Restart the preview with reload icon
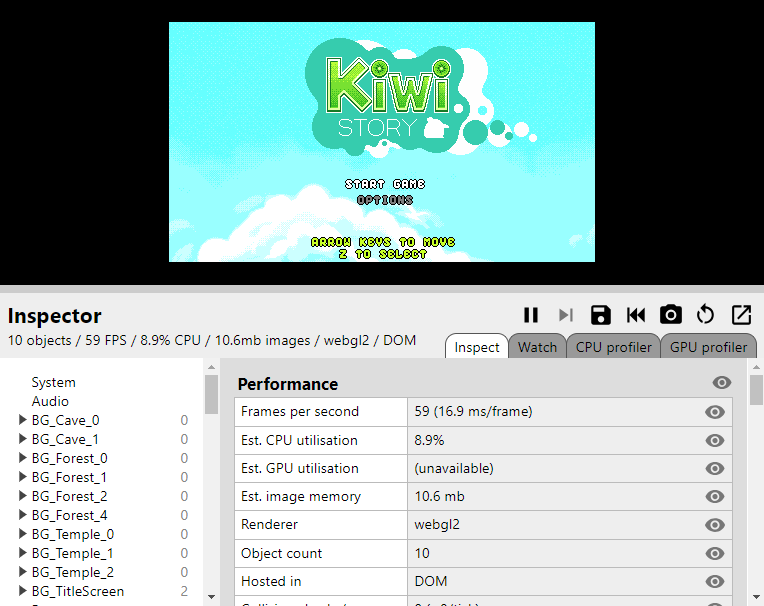This screenshot has height=606, width=764. [x=705, y=315]
